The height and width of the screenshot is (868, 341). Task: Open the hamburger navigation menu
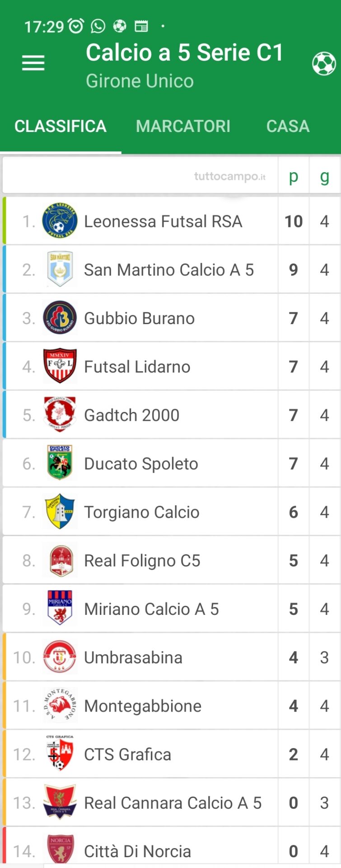[33, 63]
